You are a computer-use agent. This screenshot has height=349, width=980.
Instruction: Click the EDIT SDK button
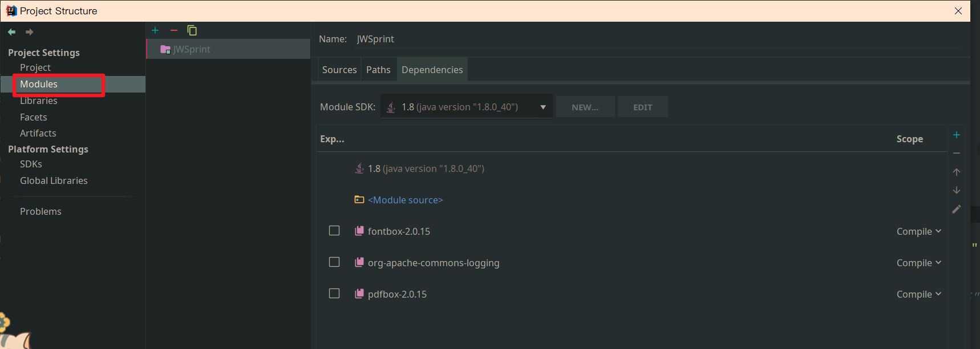643,107
